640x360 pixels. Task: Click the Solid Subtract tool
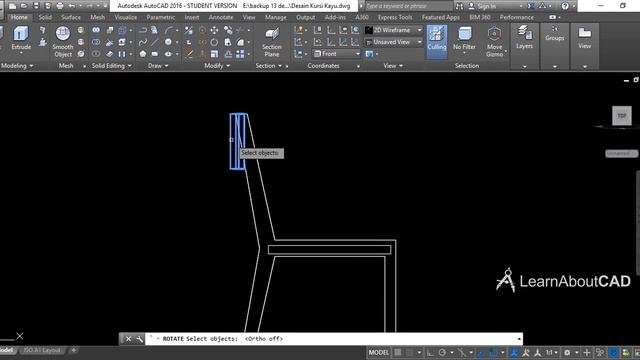click(x=96, y=42)
